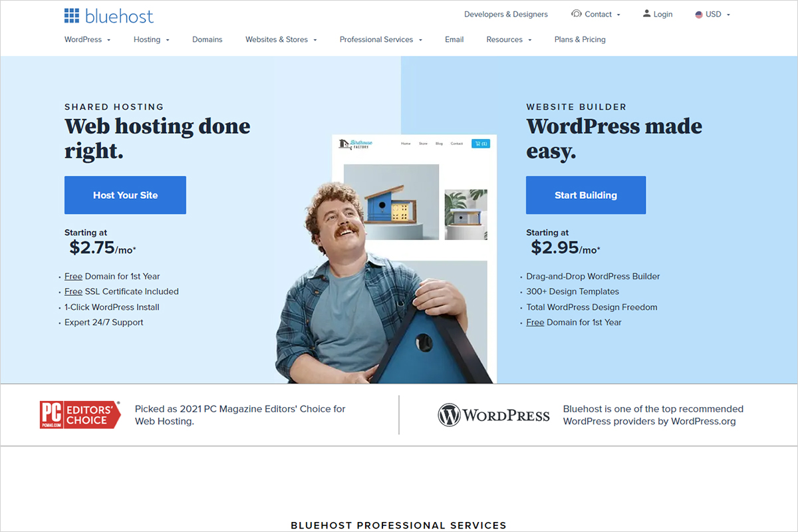The width and height of the screenshot is (798, 532).
Task: Click the WordPress logo
Action: coord(493,416)
